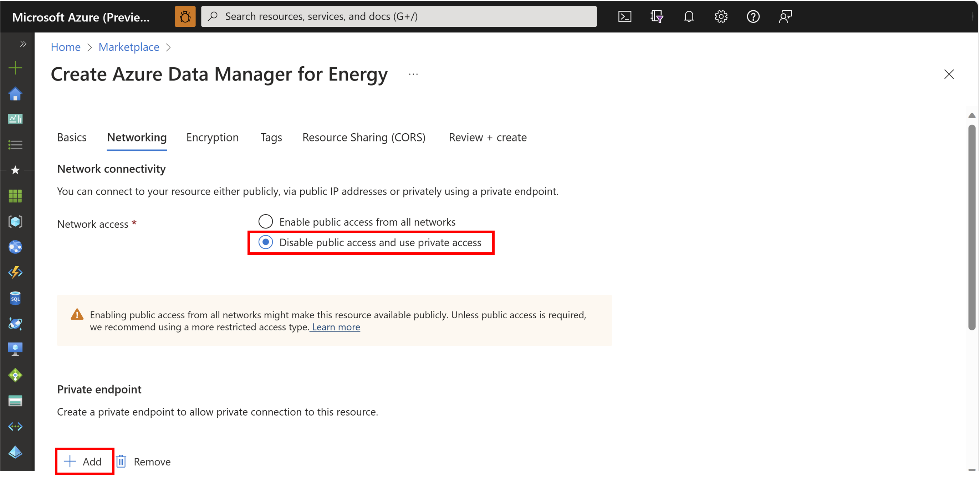
Task: Open Azure Cloud Shell from the top bar
Action: pos(624,16)
